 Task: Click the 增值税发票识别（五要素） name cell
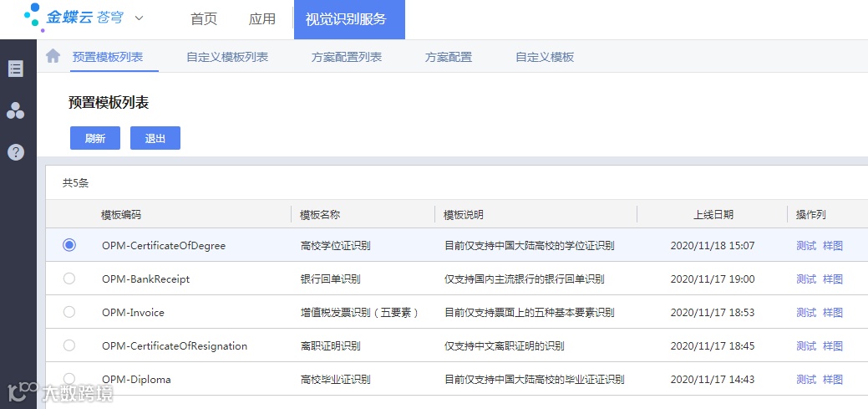[x=360, y=313]
